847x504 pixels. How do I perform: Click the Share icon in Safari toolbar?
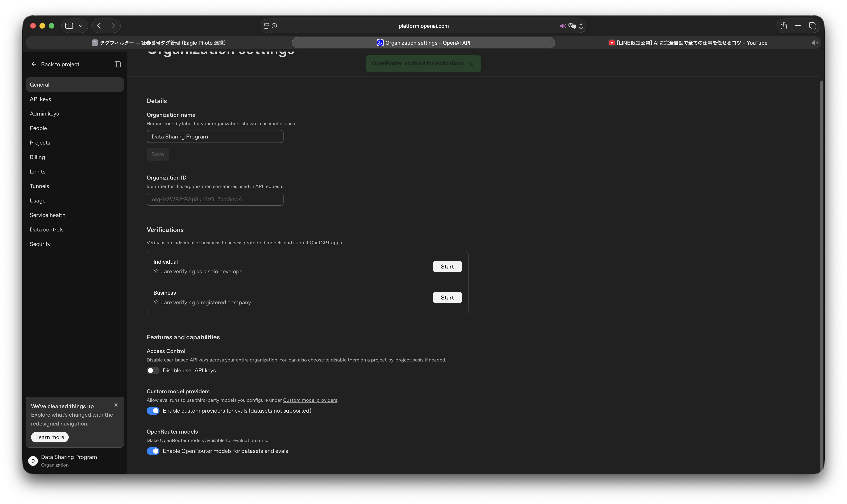(x=784, y=26)
